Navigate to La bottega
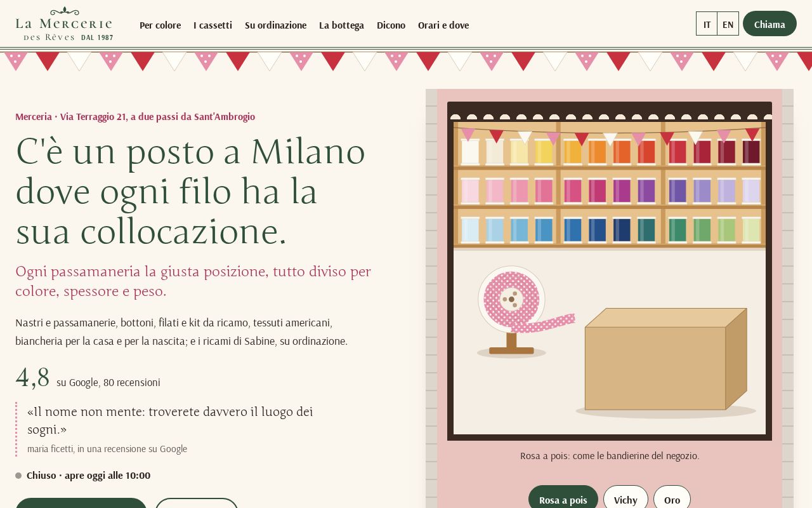The image size is (812, 508). (x=341, y=25)
